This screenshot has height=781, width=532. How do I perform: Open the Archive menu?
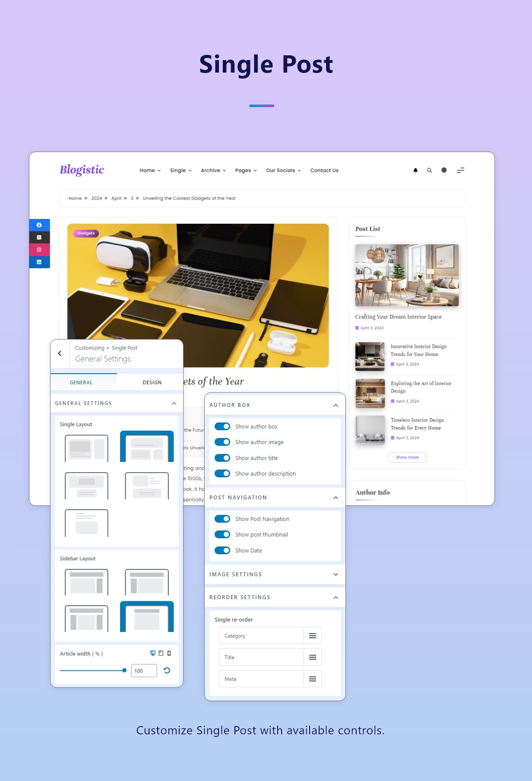pyautogui.click(x=213, y=170)
